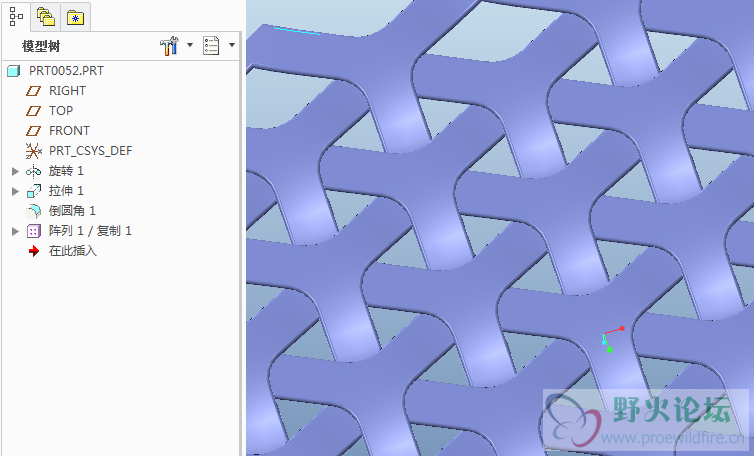754x456 pixels.
Task: Click the coordinate system triad in viewport
Action: point(612,339)
